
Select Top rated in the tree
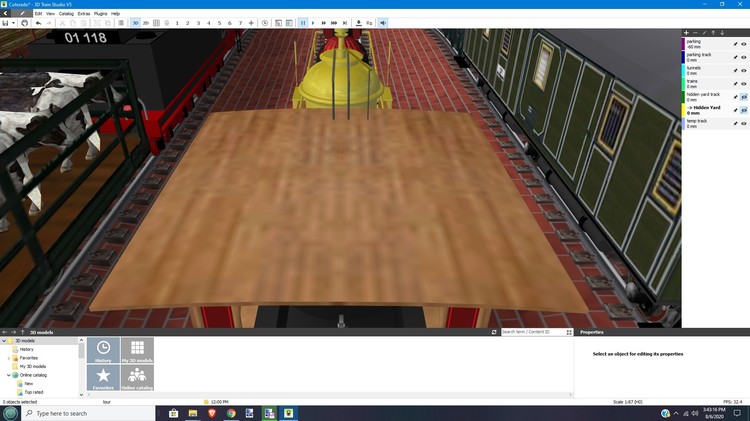pos(33,392)
